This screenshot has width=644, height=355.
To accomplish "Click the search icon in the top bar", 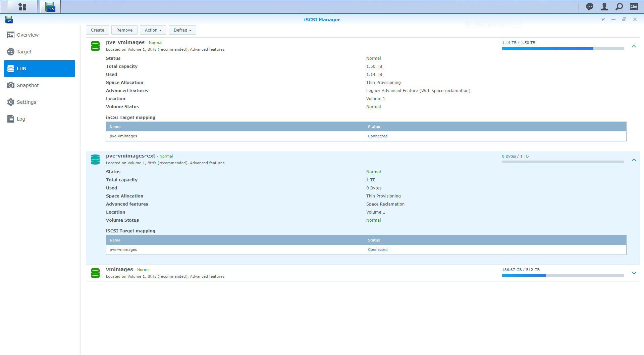I will click(x=619, y=6).
